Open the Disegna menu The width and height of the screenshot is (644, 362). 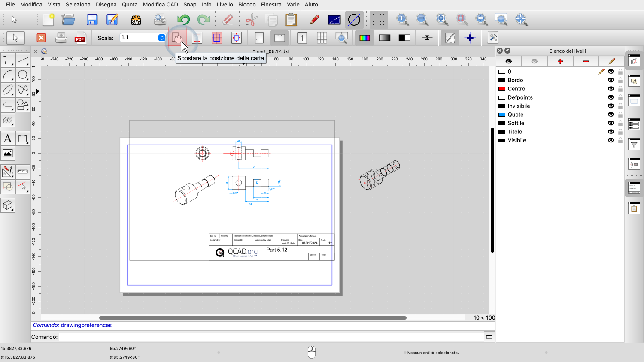point(106,4)
